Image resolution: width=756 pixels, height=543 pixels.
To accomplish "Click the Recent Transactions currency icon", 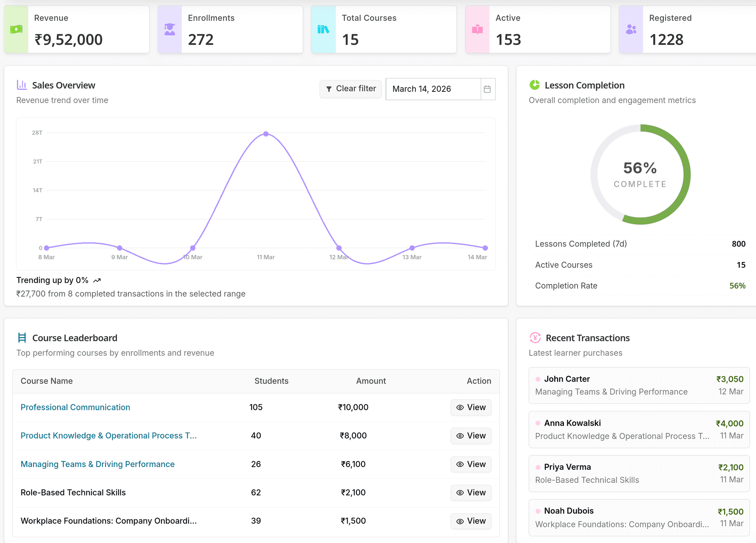I will [x=535, y=338].
